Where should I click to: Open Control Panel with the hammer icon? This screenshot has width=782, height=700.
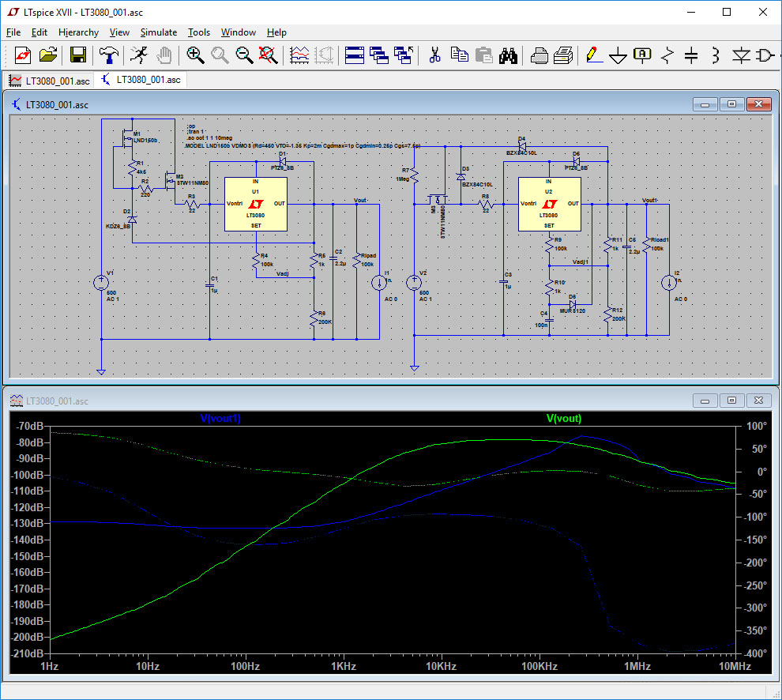click(109, 55)
